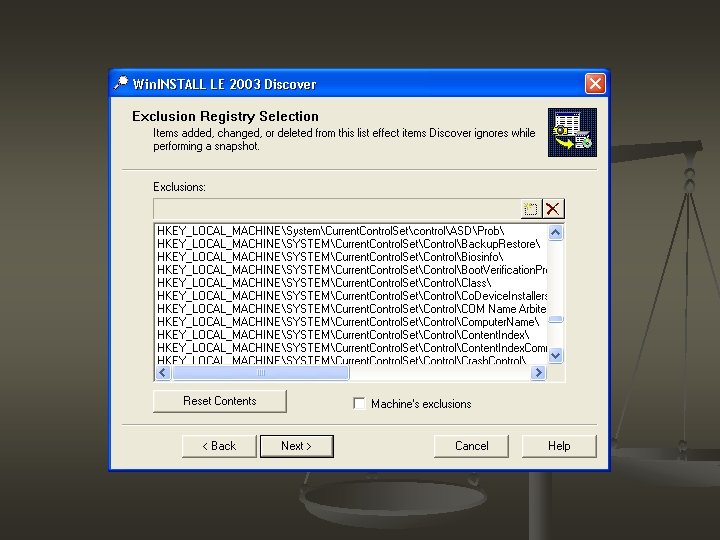720x540 pixels.
Task: Select the Control\ContentIndexCom entry
Action: (352, 348)
